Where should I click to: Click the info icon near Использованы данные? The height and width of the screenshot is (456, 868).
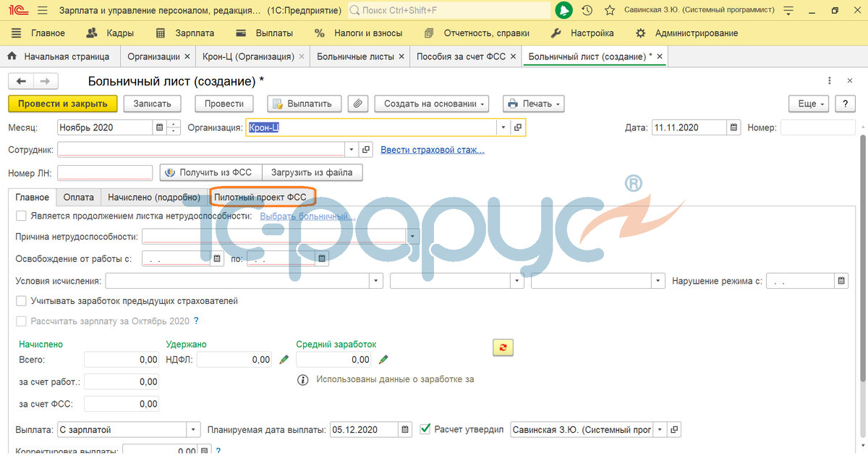(304, 379)
